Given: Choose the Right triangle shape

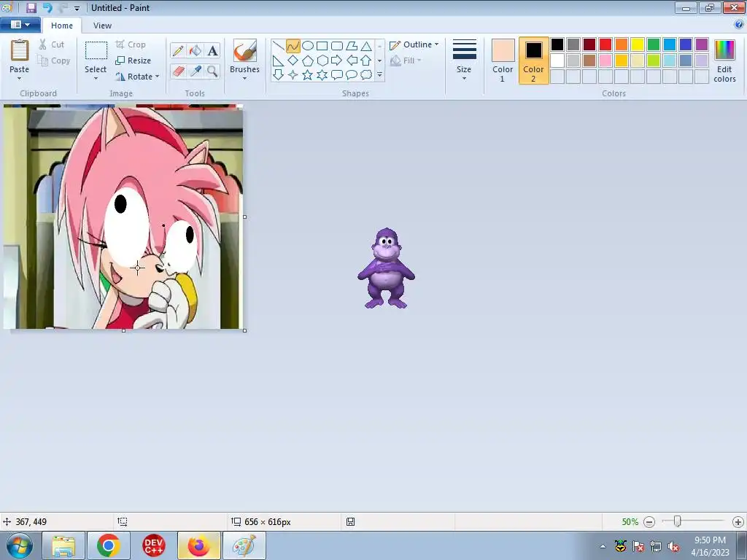Looking at the screenshot, I should click(278, 61).
